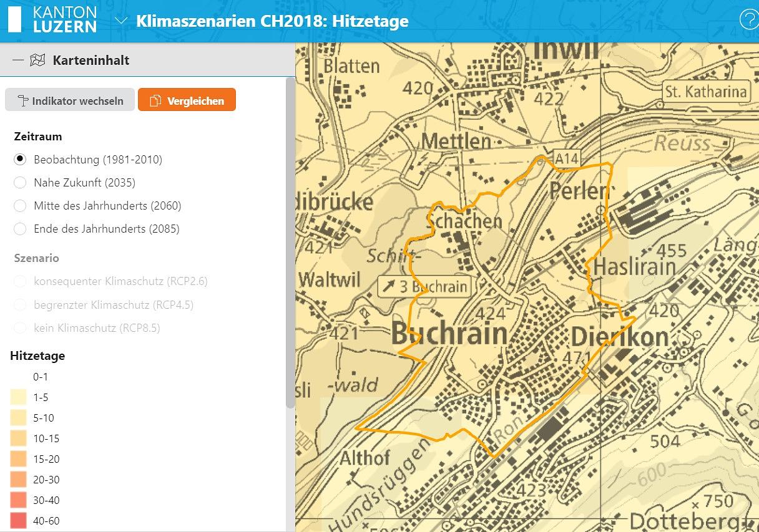Screen dimensions: 759x532
Task: Click the Kanton Luzern logo
Action: pyautogui.click(x=52, y=20)
